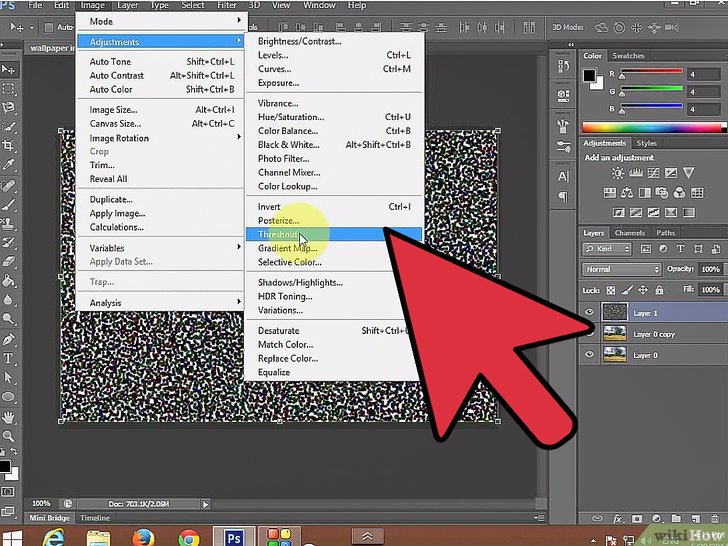Switch to the Styles tab

point(646,143)
